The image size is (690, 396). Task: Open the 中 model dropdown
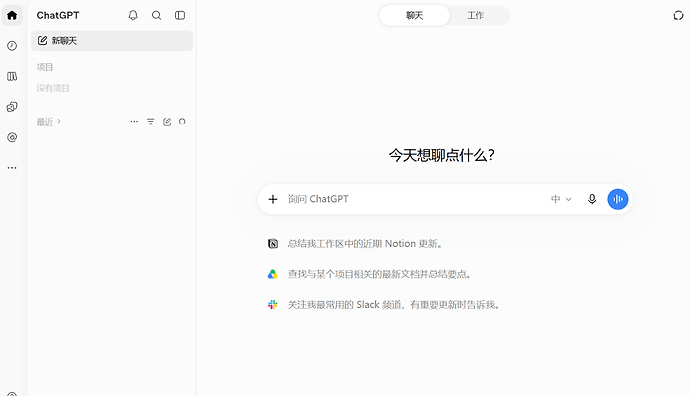click(x=561, y=199)
